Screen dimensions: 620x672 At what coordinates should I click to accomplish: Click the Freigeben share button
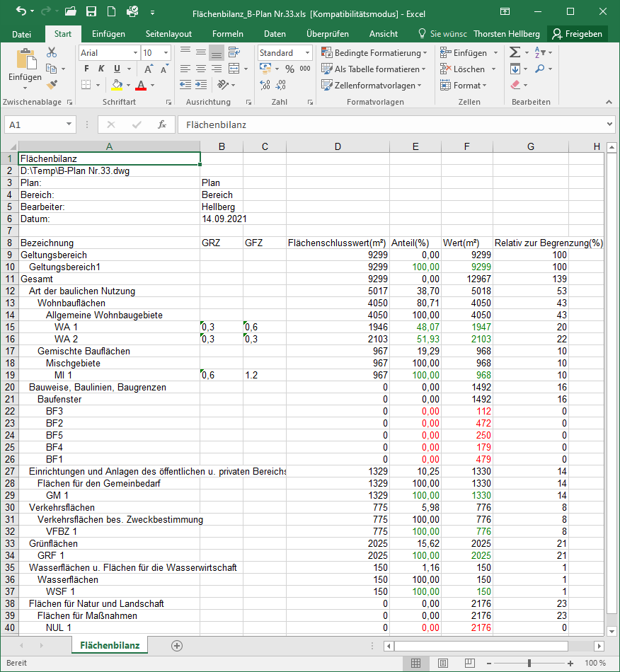click(577, 34)
